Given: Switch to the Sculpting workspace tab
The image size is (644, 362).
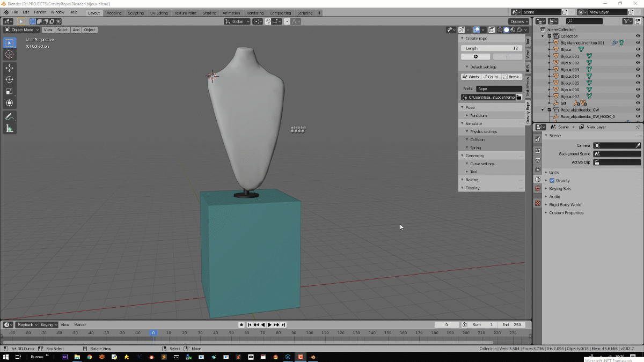Looking at the screenshot, I should (135, 13).
